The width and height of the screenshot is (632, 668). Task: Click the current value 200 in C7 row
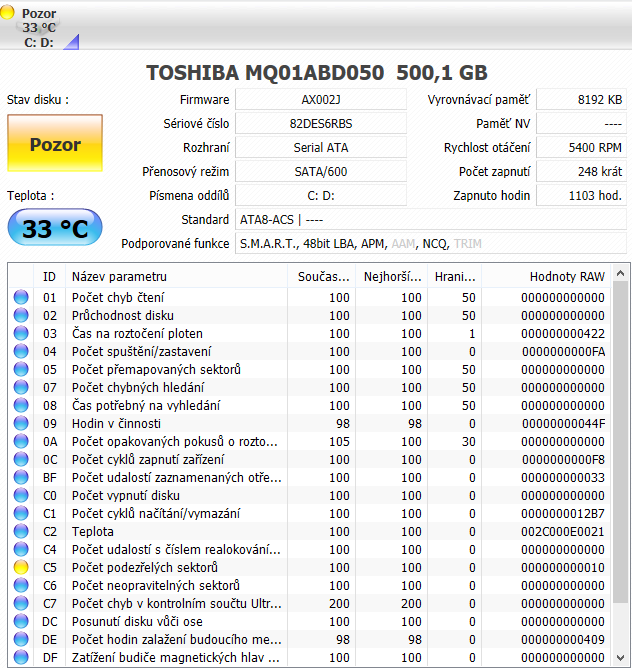[339, 604]
